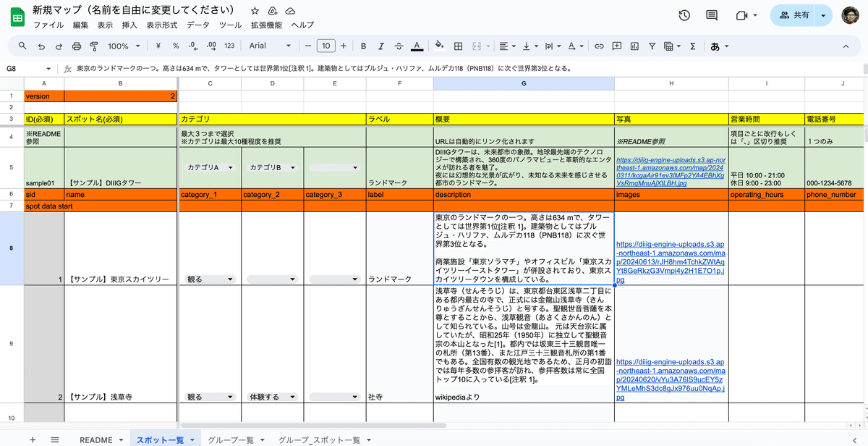Increase font size with plus button

tap(343, 46)
